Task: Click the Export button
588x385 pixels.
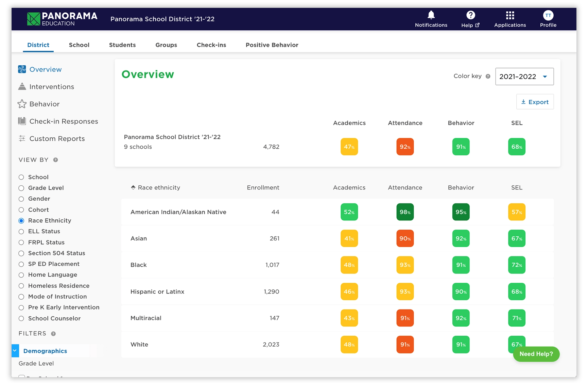Action: 535,102
